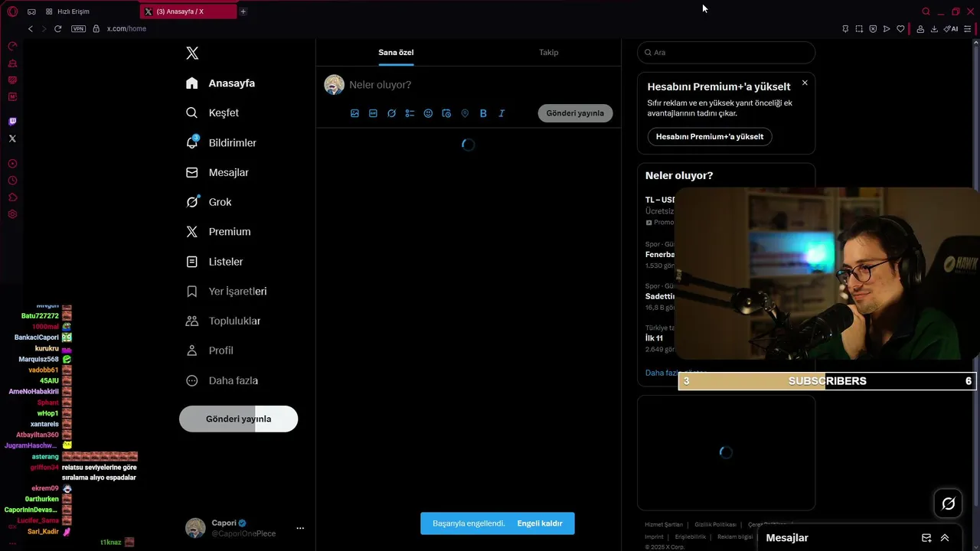Screen dimensions: 980x551
Task: Add page to bookmarks heart
Action: click(x=900, y=28)
